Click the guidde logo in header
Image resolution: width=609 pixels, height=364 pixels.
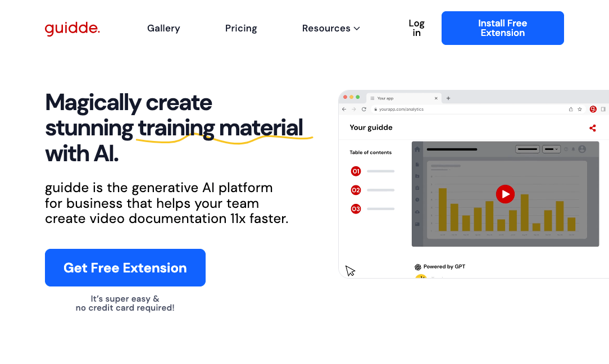tap(72, 28)
